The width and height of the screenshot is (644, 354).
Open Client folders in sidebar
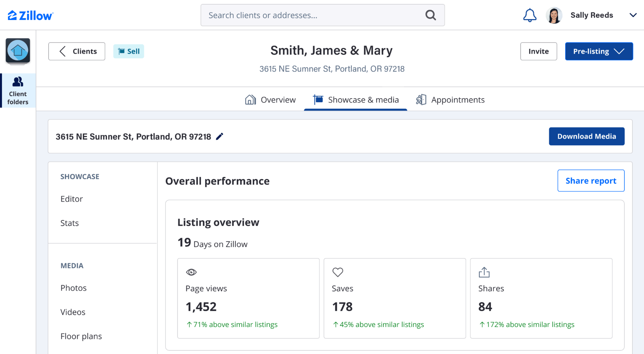18,90
